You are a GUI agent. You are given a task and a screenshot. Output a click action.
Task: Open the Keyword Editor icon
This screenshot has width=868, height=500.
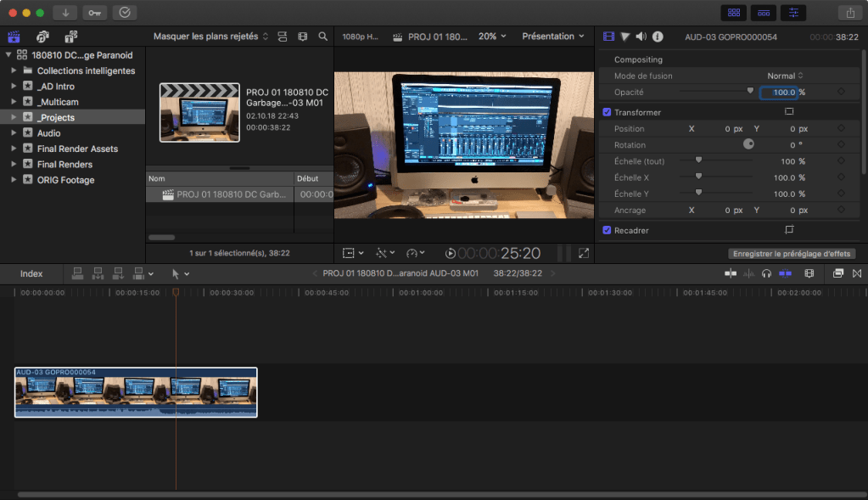(x=94, y=12)
